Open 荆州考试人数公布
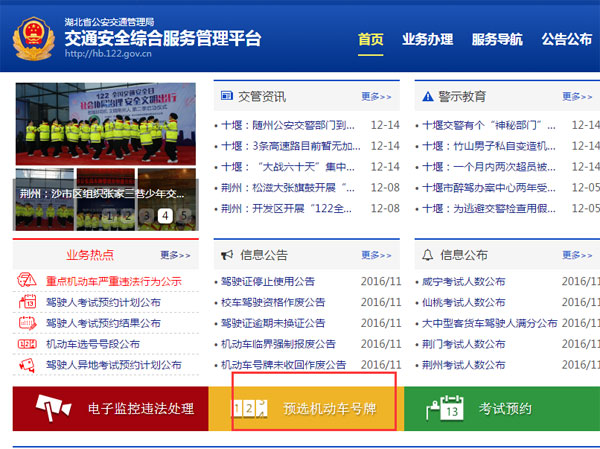This screenshot has height=449, width=600. [463, 365]
